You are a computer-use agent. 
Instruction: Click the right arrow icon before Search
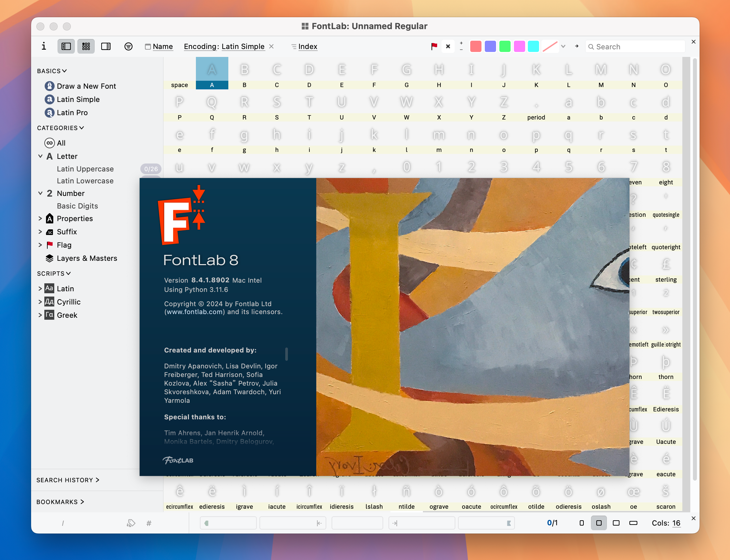pyautogui.click(x=577, y=46)
